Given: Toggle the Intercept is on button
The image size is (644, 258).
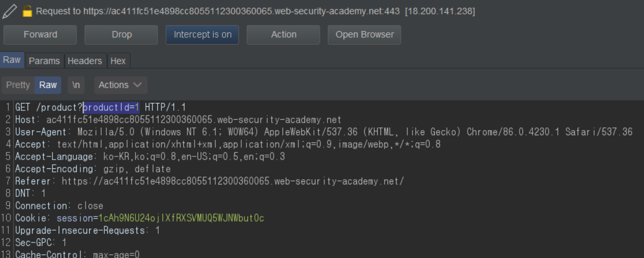Looking at the screenshot, I should click(202, 35).
